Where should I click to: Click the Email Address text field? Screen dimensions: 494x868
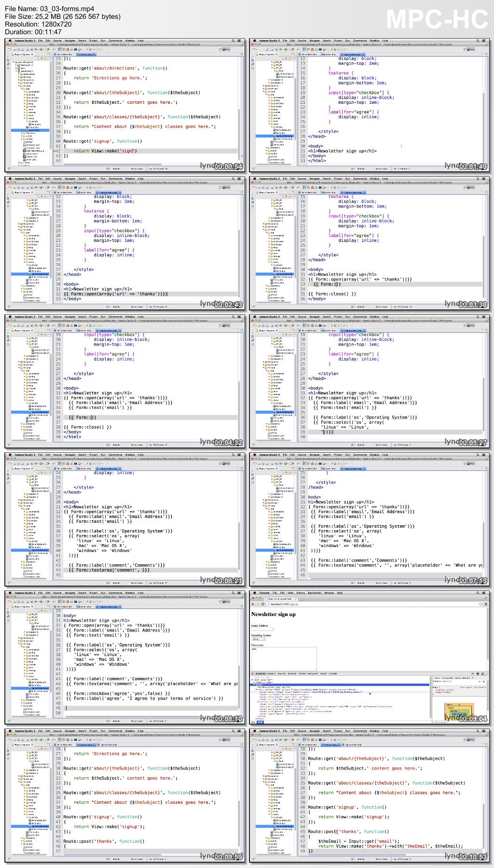pyautogui.click(x=262, y=629)
